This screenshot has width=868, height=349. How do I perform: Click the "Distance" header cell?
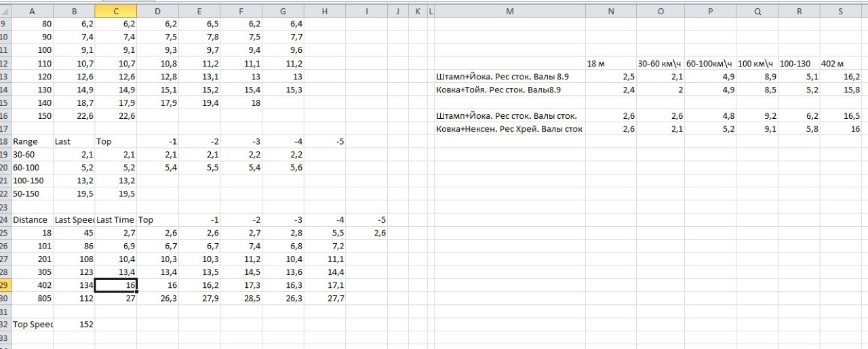(32, 220)
